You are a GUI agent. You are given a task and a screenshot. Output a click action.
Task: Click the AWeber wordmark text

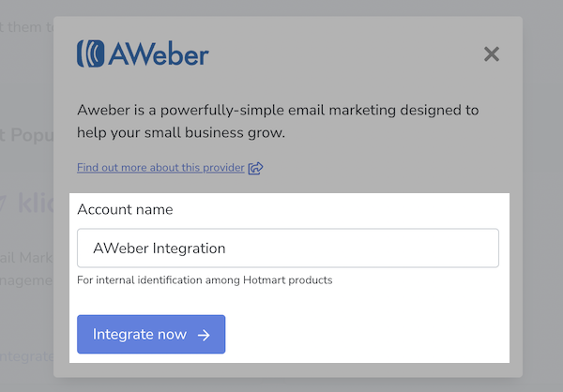point(158,54)
